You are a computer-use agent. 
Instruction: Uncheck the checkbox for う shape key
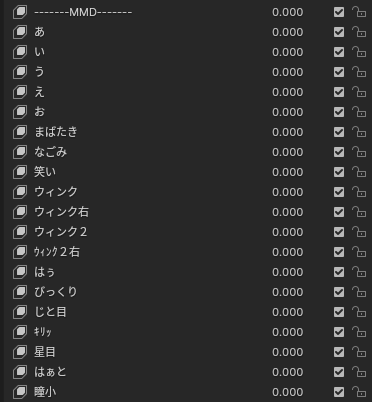point(339,72)
